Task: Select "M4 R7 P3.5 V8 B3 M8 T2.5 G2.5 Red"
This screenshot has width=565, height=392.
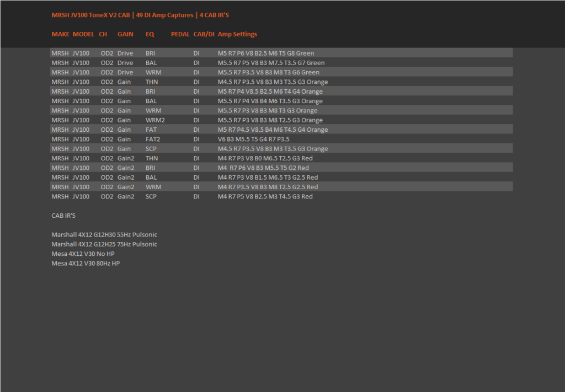Action: pos(268,187)
